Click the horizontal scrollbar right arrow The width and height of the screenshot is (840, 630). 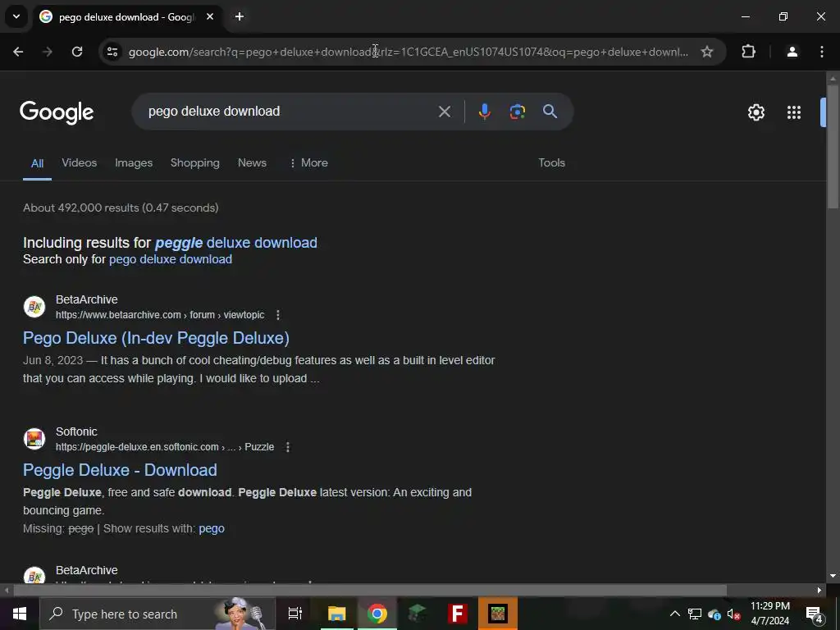[819, 590]
